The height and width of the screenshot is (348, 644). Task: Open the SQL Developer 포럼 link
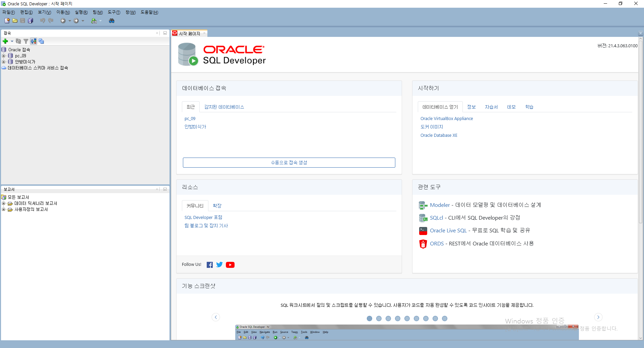pyautogui.click(x=203, y=218)
